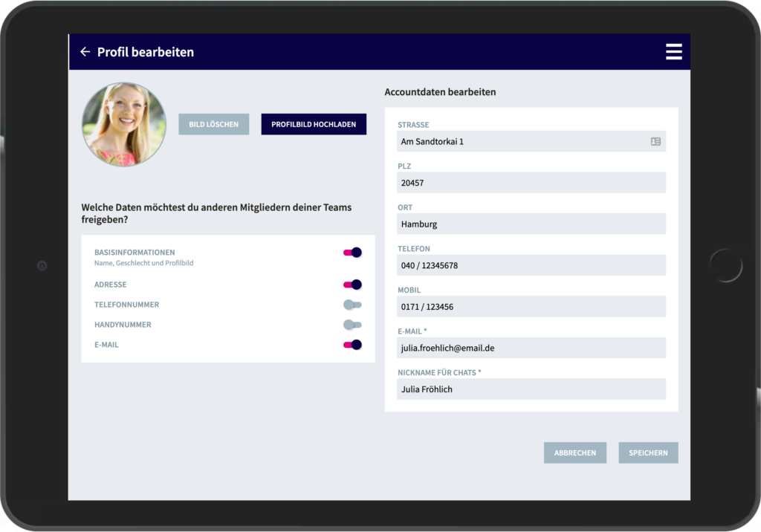The height and width of the screenshot is (532, 761).
Task: Focus the Strasse input field
Action: pyautogui.click(x=531, y=141)
